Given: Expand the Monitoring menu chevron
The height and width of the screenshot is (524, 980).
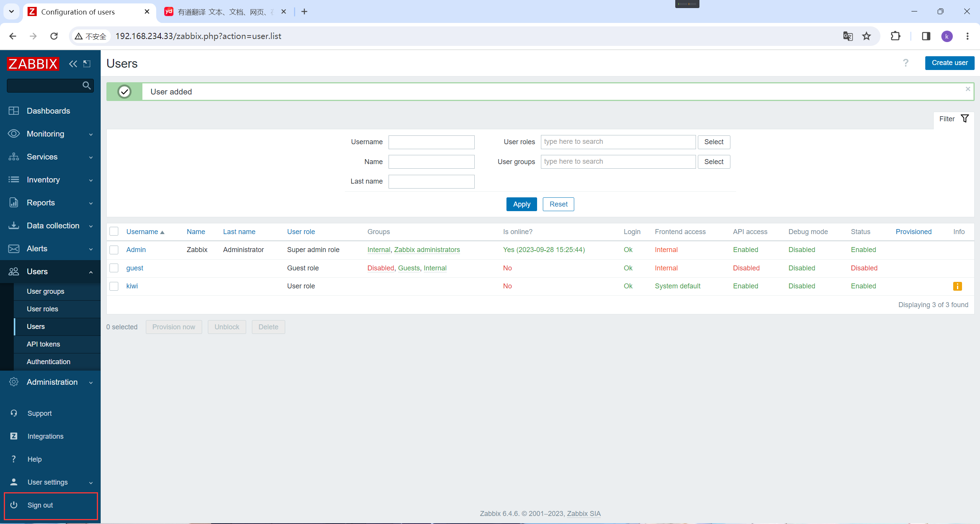Looking at the screenshot, I should pos(91,134).
